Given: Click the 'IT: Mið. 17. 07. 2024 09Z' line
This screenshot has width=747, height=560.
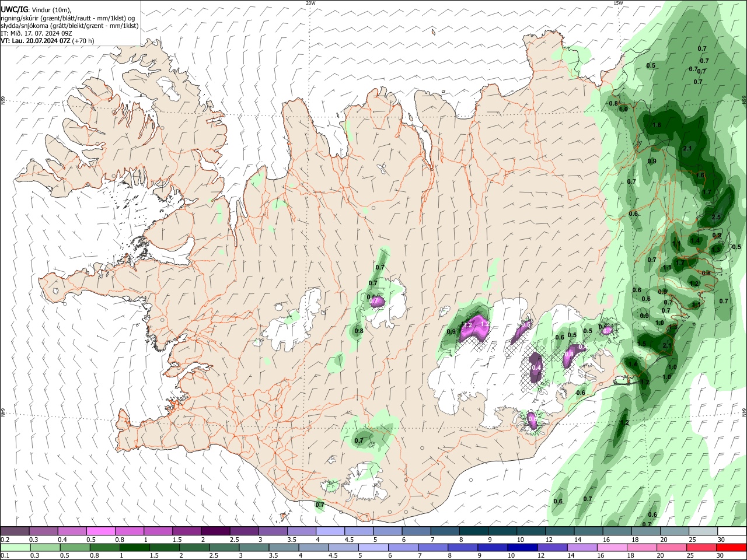Looking at the screenshot, I should (x=36, y=33).
